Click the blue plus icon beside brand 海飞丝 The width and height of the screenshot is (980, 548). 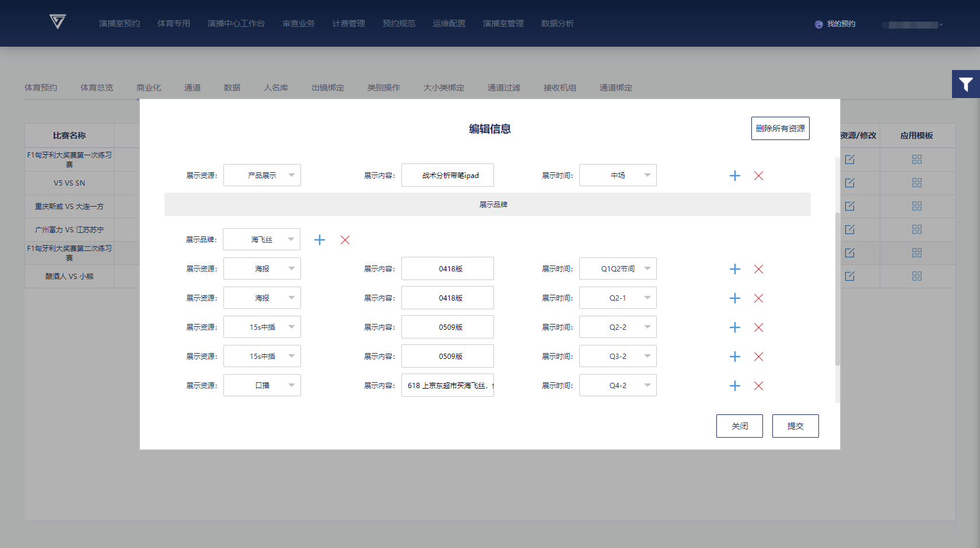(x=320, y=240)
